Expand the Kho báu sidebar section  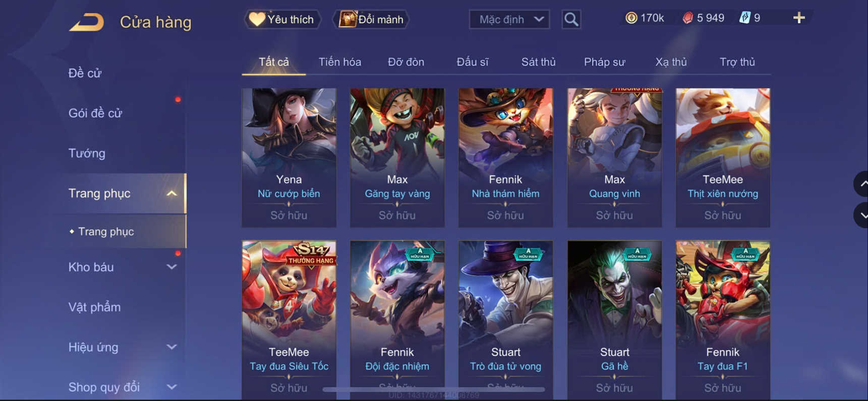pyautogui.click(x=171, y=267)
